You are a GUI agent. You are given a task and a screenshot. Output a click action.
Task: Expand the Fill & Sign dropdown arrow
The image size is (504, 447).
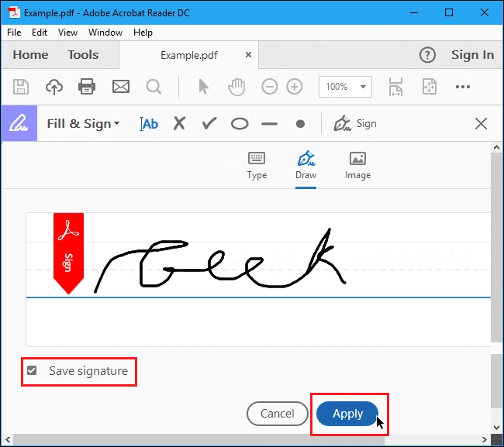117,124
